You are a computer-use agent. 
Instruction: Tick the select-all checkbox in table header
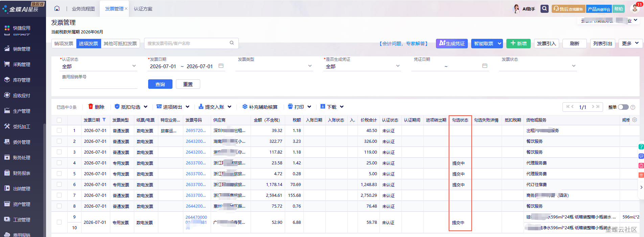click(x=59, y=120)
